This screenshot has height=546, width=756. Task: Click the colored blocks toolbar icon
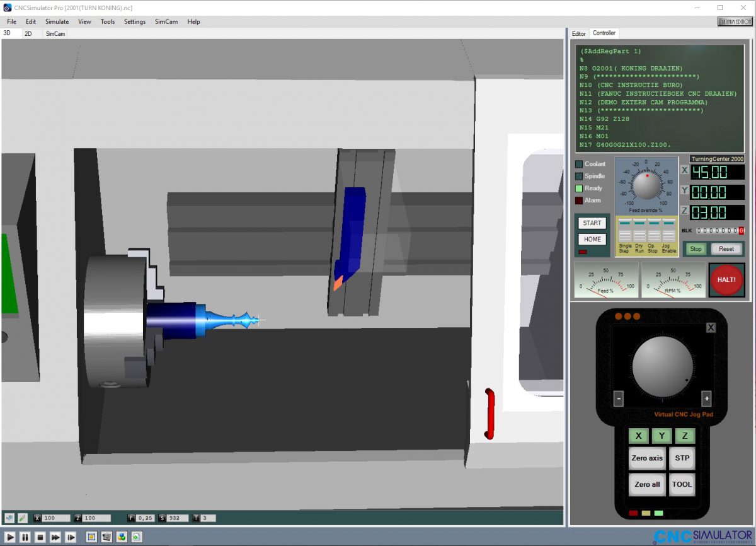(x=122, y=537)
